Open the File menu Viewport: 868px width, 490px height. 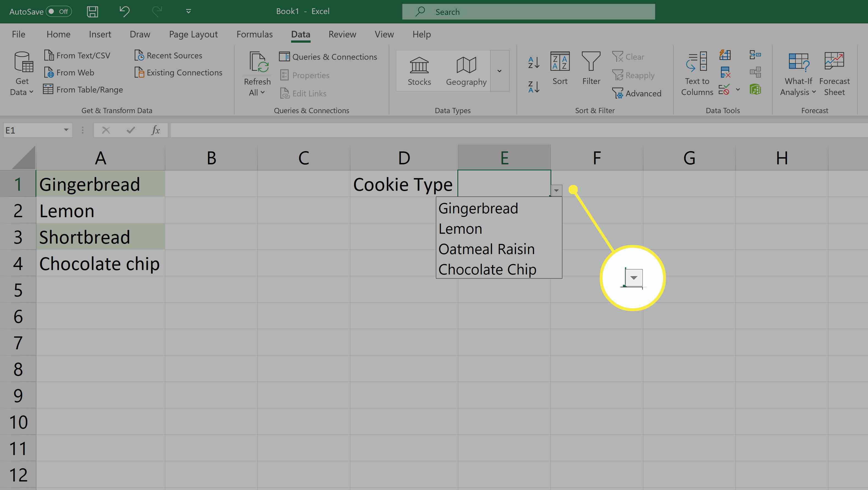click(18, 34)
